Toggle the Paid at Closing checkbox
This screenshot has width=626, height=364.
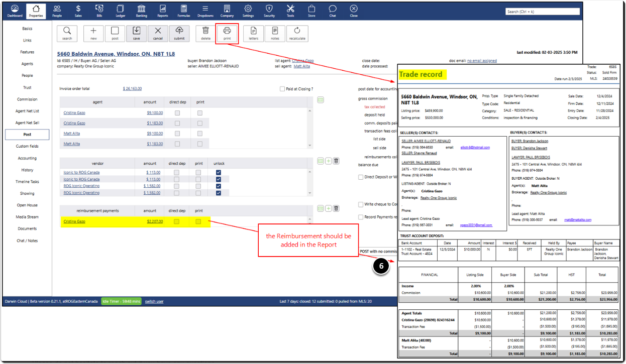pos(282,89)
